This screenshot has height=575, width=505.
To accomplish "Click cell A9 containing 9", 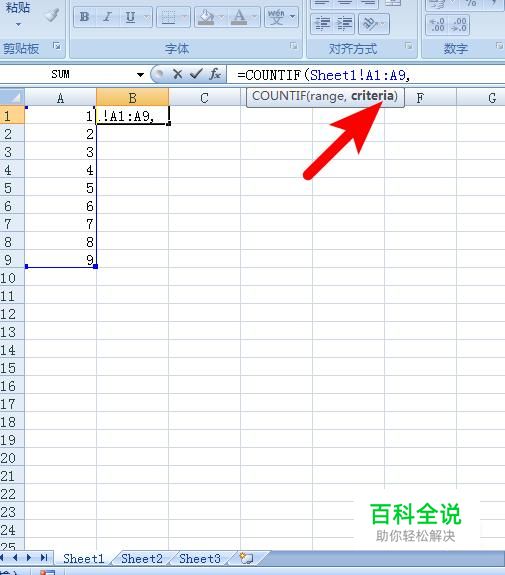I will click(x=61, y=260).
